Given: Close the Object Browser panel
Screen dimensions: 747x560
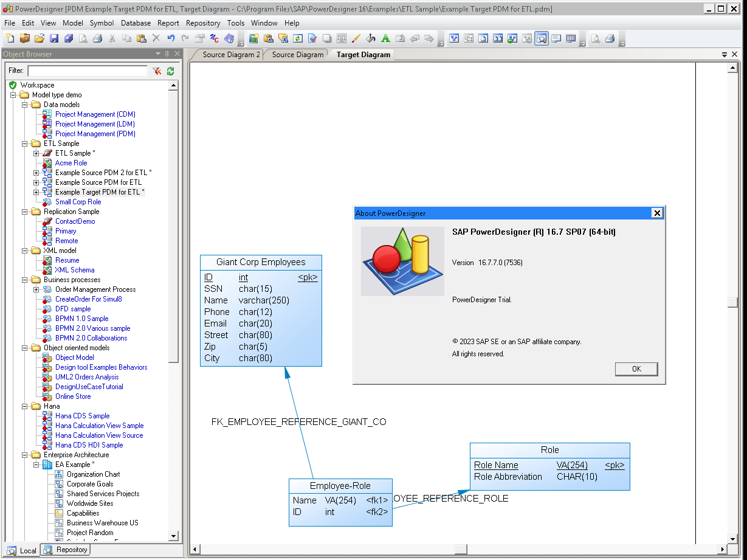Looking at the screenshot, I should point(177,54).
